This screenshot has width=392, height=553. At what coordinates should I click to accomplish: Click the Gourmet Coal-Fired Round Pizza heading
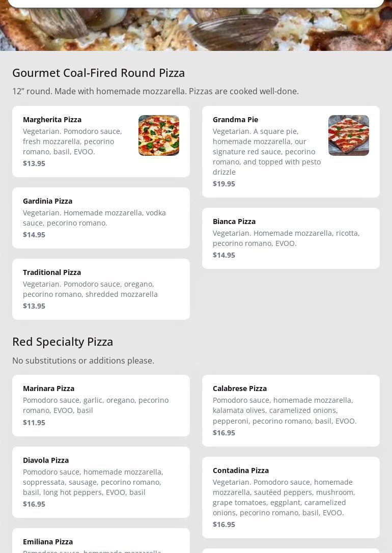99,73
